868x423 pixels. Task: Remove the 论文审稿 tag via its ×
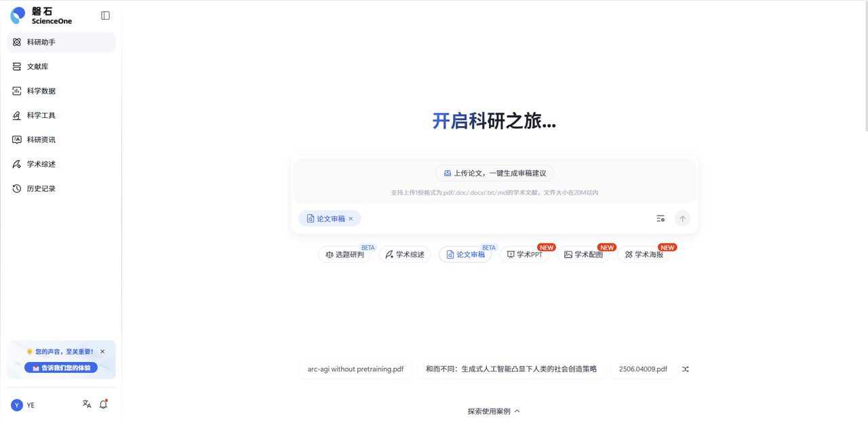click(x=351, y=218)
